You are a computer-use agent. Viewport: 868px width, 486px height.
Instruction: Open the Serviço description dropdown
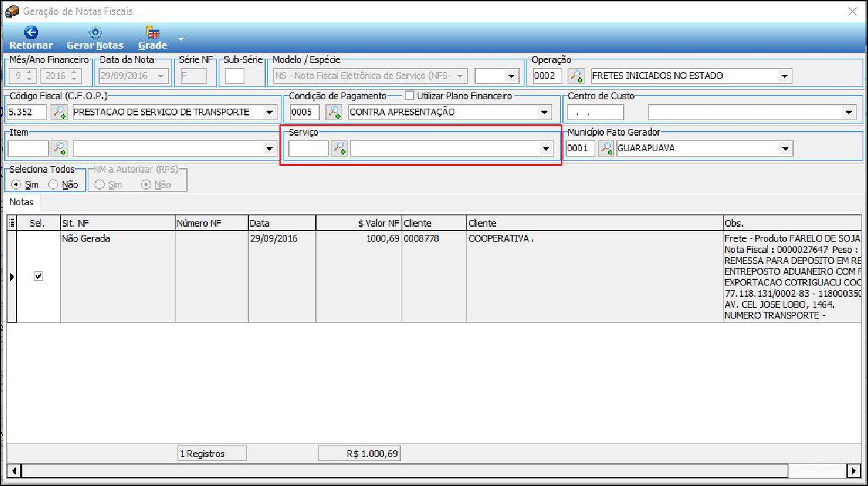click(547, 148)
